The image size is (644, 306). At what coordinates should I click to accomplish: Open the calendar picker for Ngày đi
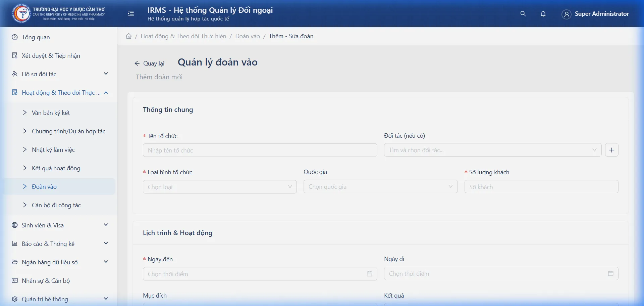tap(610, 273)
